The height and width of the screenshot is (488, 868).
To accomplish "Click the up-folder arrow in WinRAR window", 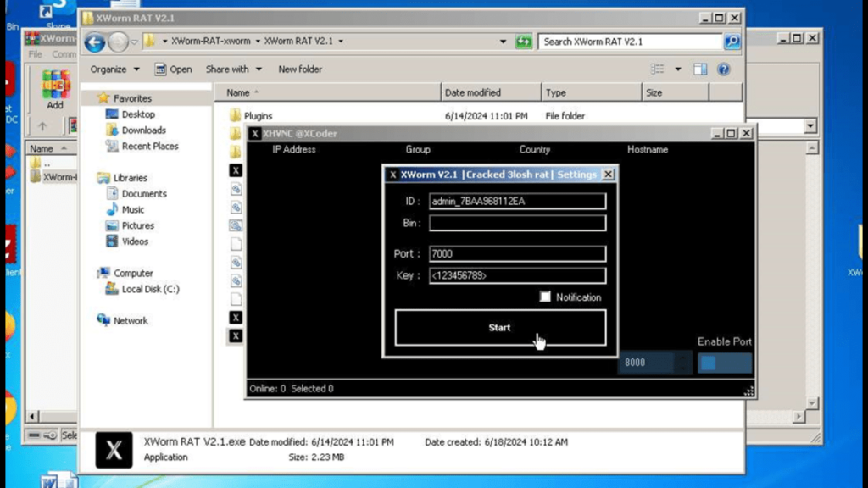I will coord(42,126).
